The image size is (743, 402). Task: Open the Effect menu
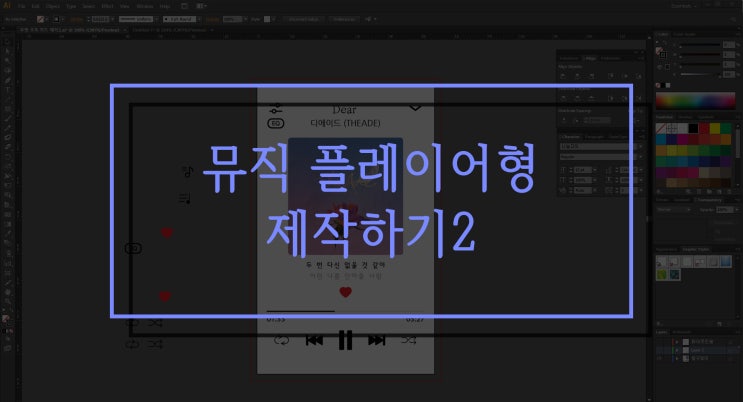coord(108,6)
